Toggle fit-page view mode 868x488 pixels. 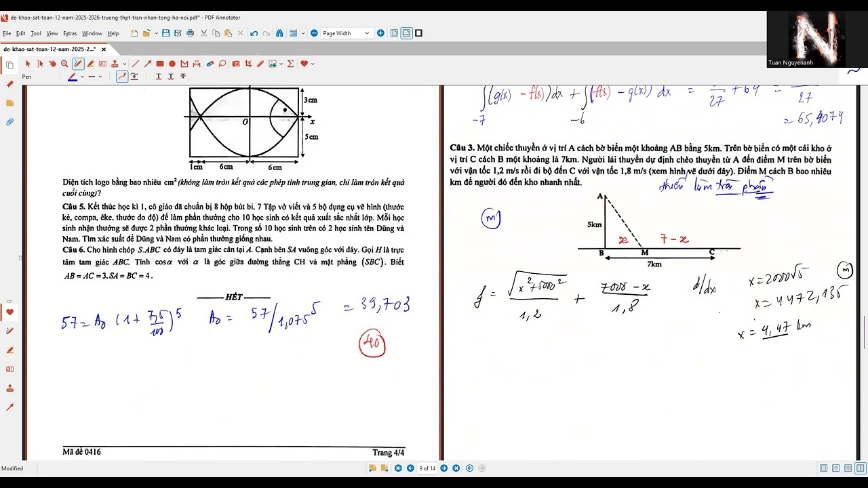point(394,33)
